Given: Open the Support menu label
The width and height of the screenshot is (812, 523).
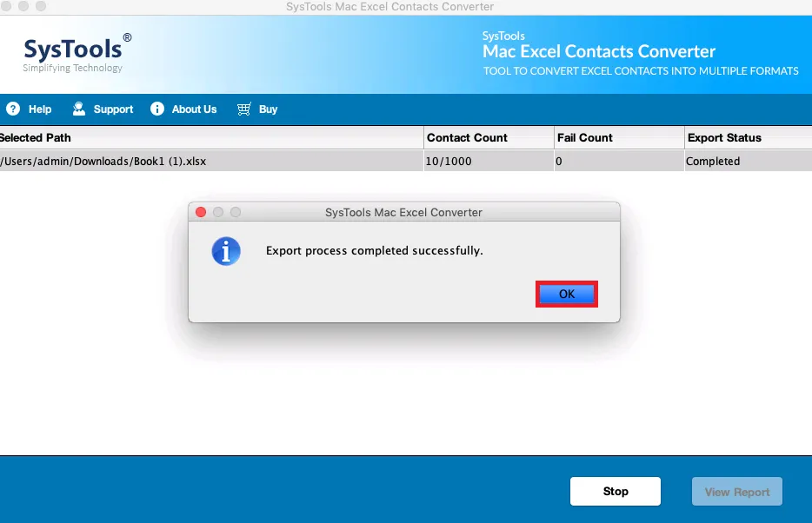Looking at the screenshot, I should [113, 109].
